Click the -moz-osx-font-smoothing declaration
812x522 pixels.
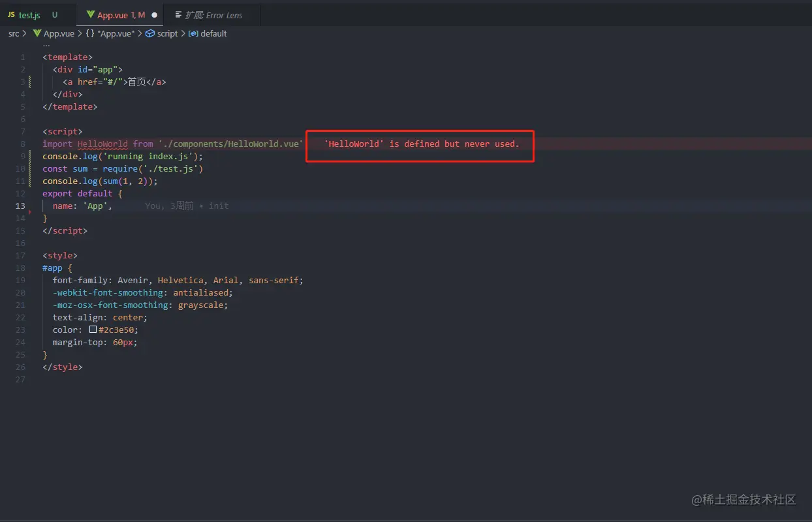[140, 305]
